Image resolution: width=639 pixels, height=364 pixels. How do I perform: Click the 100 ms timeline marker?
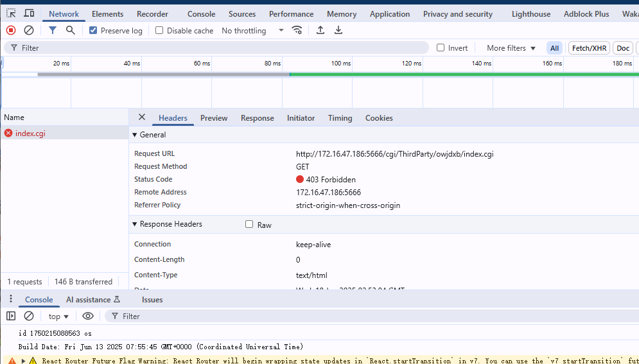(340, 63)
